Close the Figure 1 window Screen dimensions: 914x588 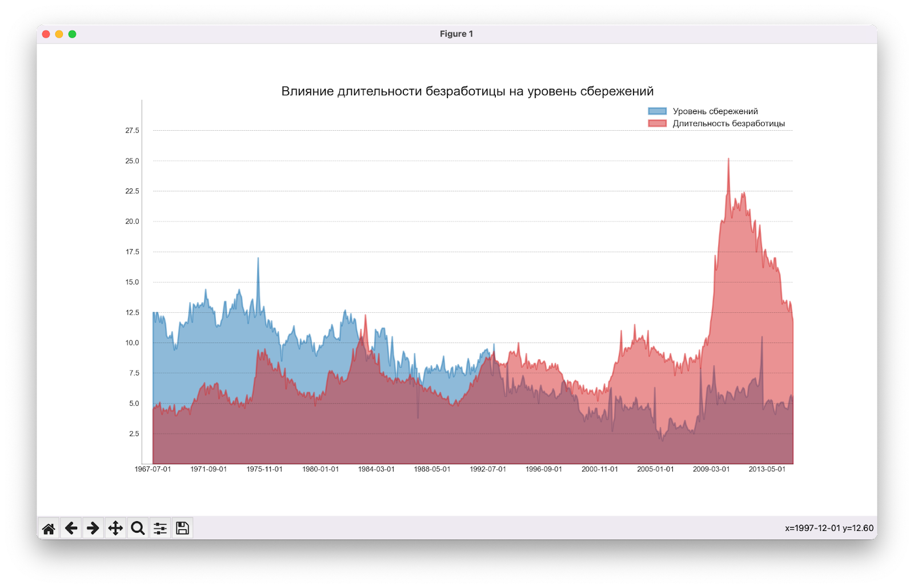click(46, 34)
